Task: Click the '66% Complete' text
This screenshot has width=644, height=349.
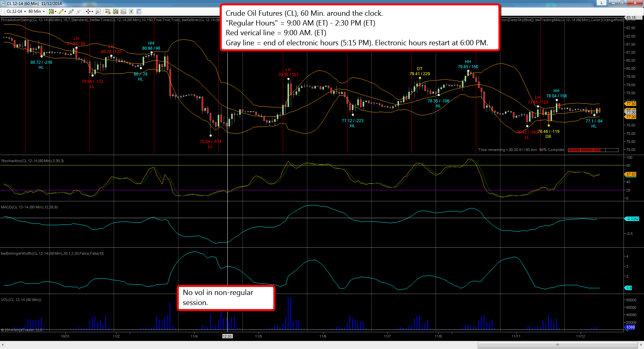Action: point(552,150)
